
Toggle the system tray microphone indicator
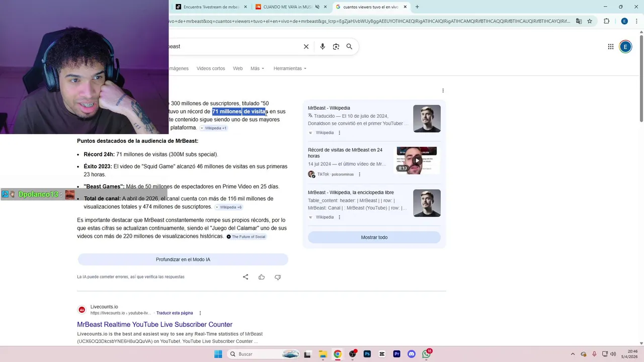pyautogui.click(x=594, y=354)
